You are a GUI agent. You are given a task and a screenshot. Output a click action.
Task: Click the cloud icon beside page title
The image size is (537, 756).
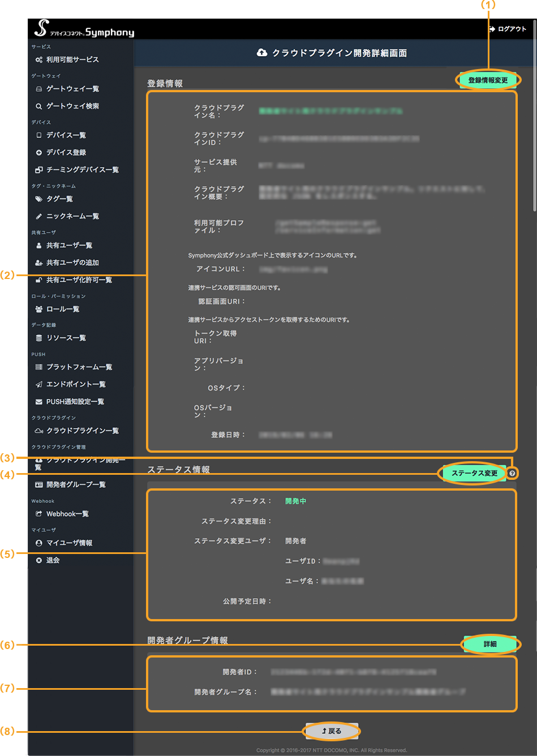pyautogui.click(x=262, y=53)
